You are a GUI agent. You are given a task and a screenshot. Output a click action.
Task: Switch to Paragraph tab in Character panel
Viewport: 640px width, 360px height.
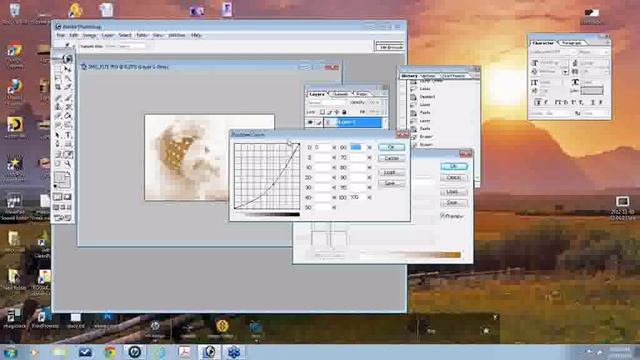[x=572, y=42]
